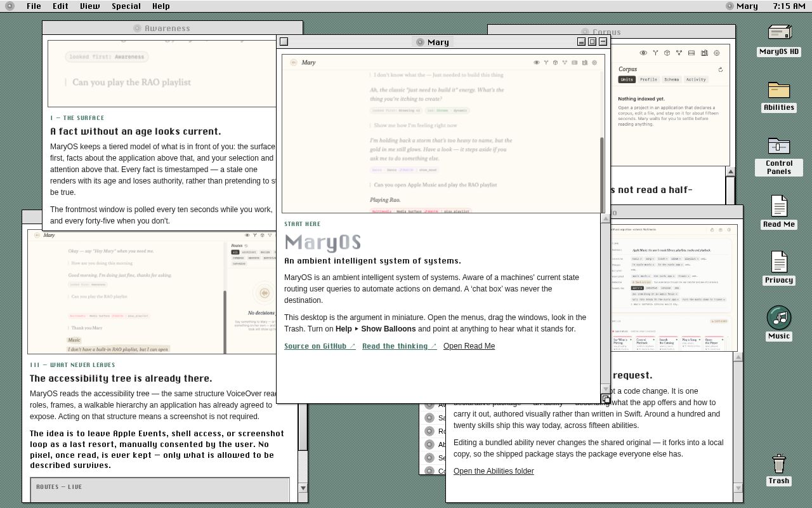Click the 'looked first: Awareness' chip

(107, 57)
